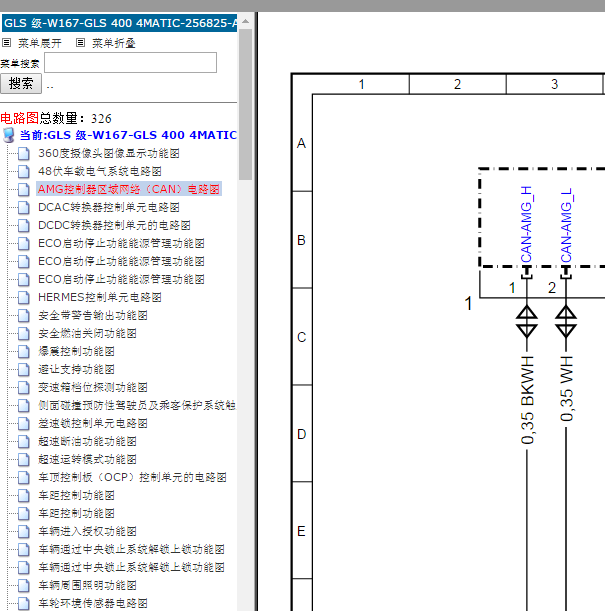This screenshot has height=611, width=605.
Task: Click column header 3 of the diagram grid
Action: tap(555, 84)
